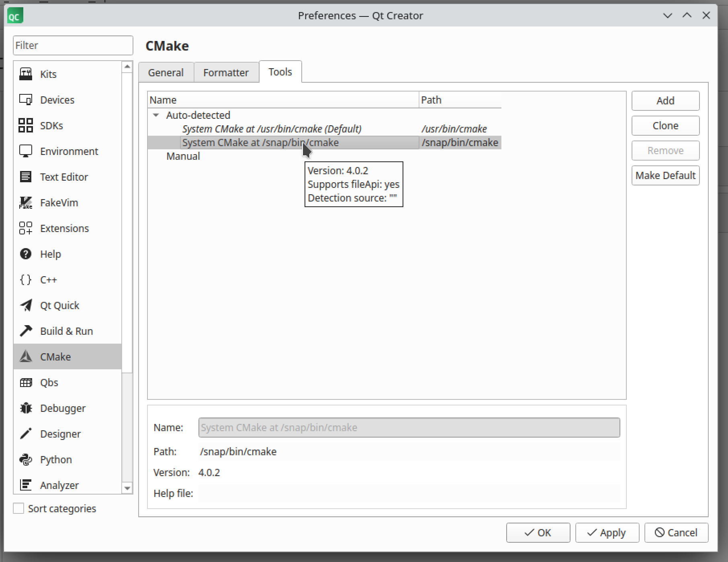Switch to the Formatter tab
This screenshot has height=562, width=728.
(226, 73)
